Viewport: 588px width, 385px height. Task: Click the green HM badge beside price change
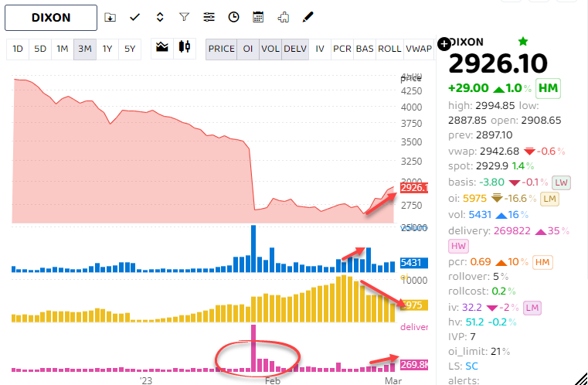click(548, 88)
